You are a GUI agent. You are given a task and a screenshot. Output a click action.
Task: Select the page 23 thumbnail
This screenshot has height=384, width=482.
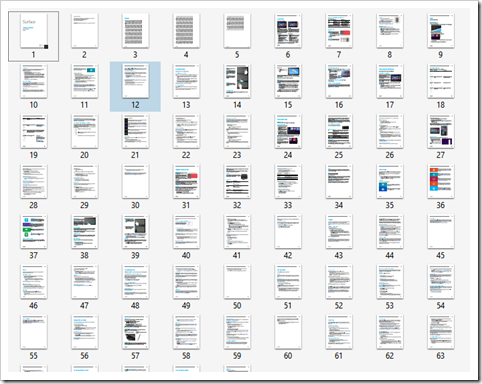237,131
